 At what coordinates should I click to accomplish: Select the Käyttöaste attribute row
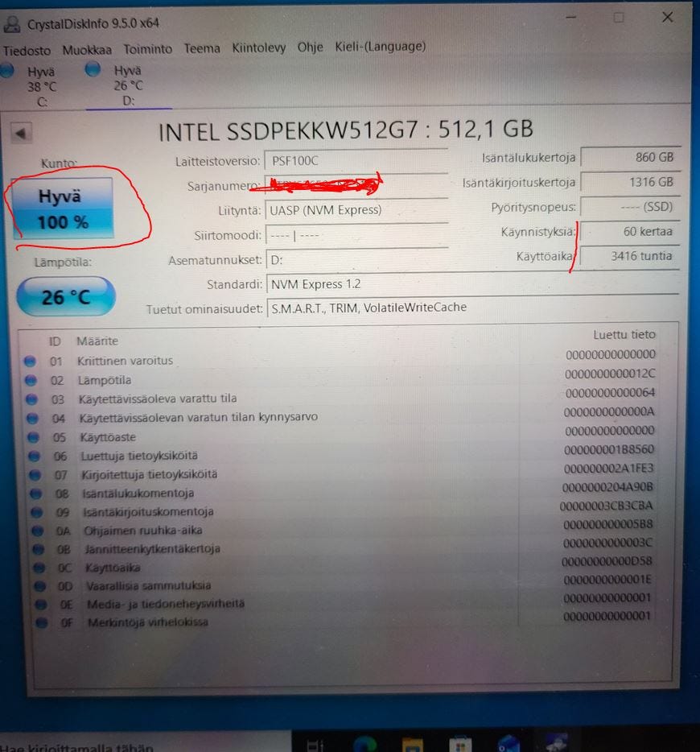click(x=340, y=435)
